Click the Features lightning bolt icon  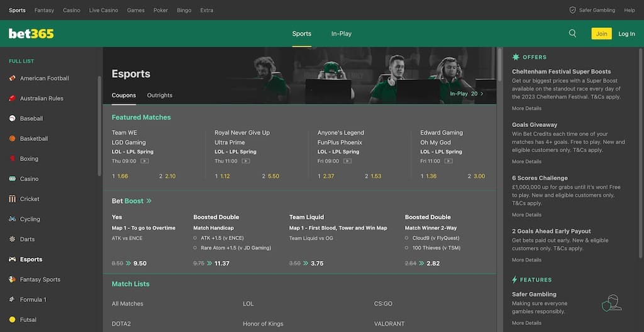(x=514, y=280)
